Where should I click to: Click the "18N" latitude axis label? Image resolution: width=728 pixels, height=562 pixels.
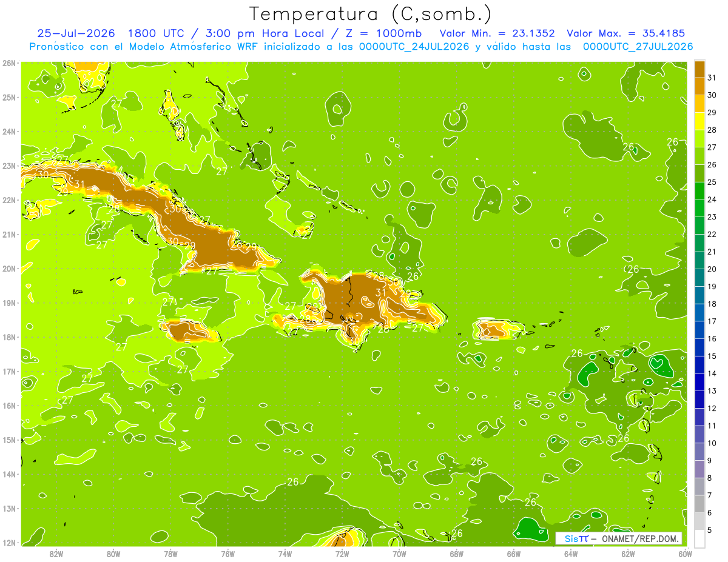click(9, 337)
